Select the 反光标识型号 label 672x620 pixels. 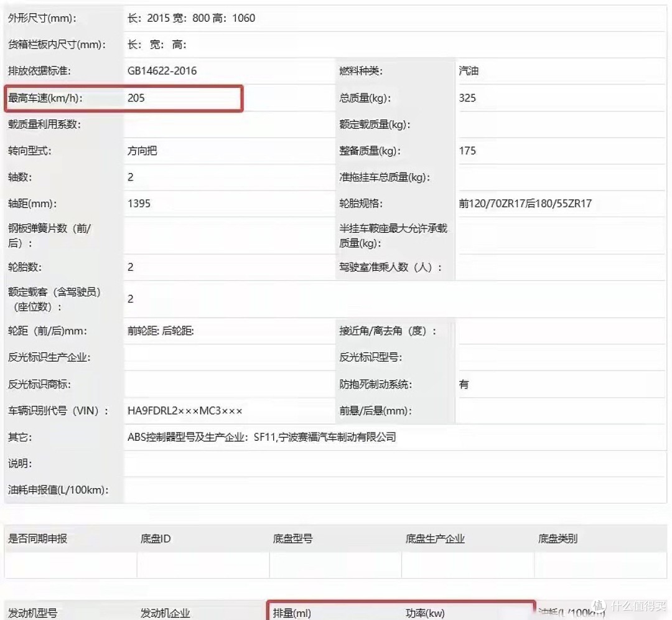(x=370, y=357)
